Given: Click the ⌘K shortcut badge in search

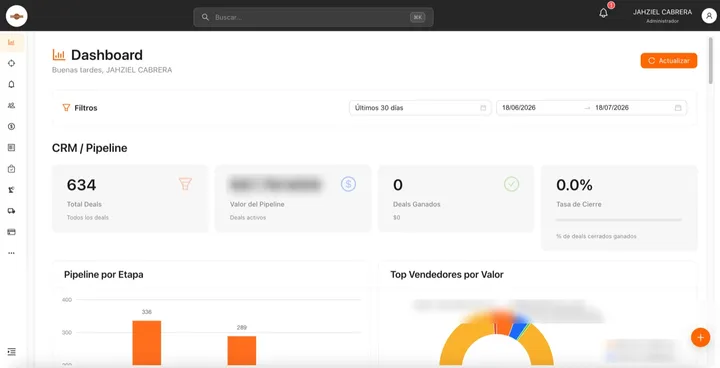Looking at the screenshot, I should click(417, 17).
